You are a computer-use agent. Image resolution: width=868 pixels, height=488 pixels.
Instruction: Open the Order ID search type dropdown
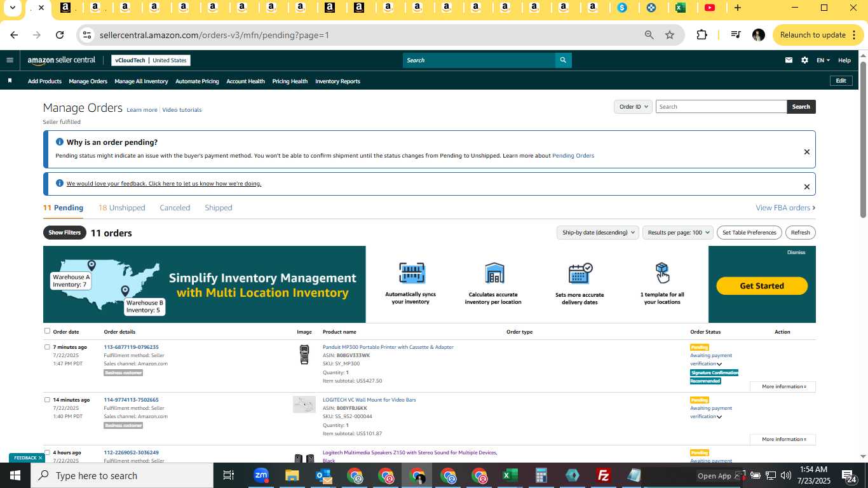(633, 107)
